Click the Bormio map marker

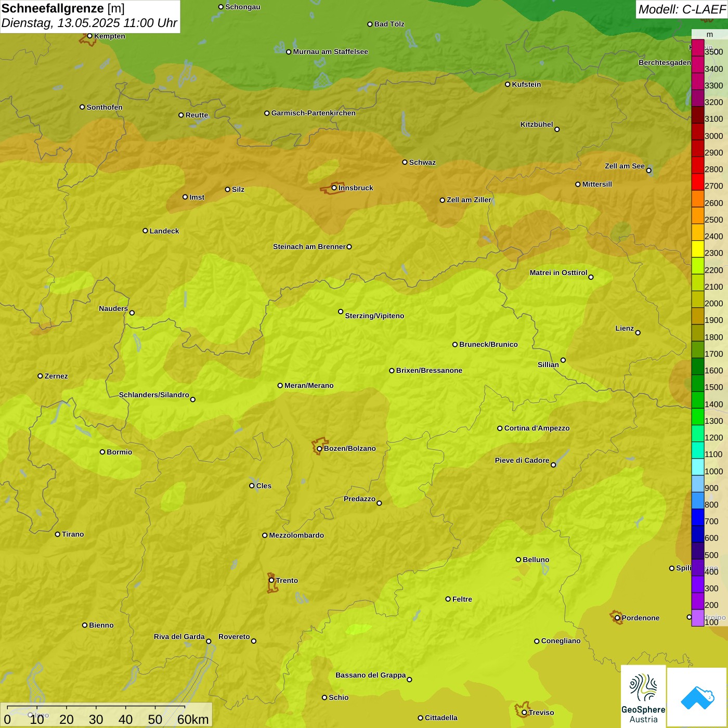coord(102,452)
